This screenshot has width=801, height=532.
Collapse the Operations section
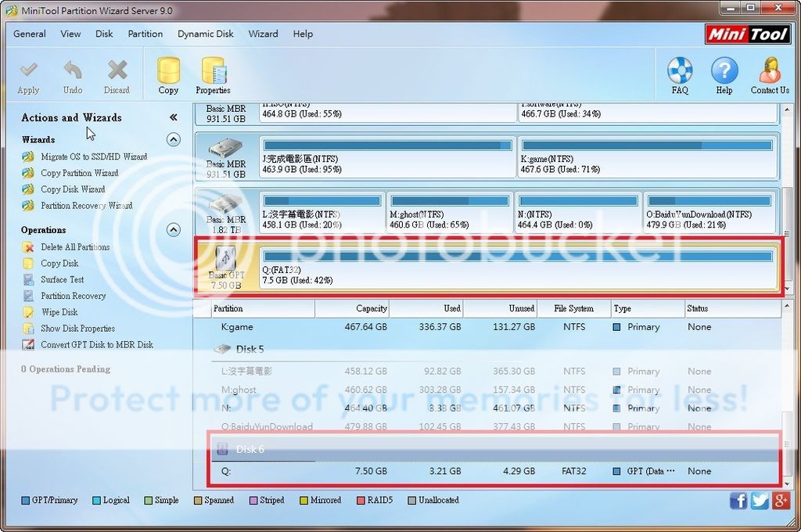pos(173,230)
